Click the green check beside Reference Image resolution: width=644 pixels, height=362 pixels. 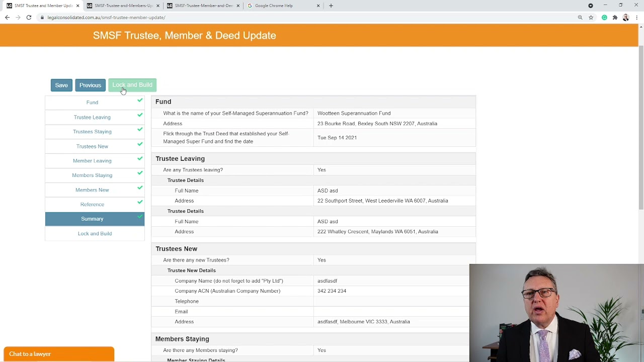coord(140,203)
